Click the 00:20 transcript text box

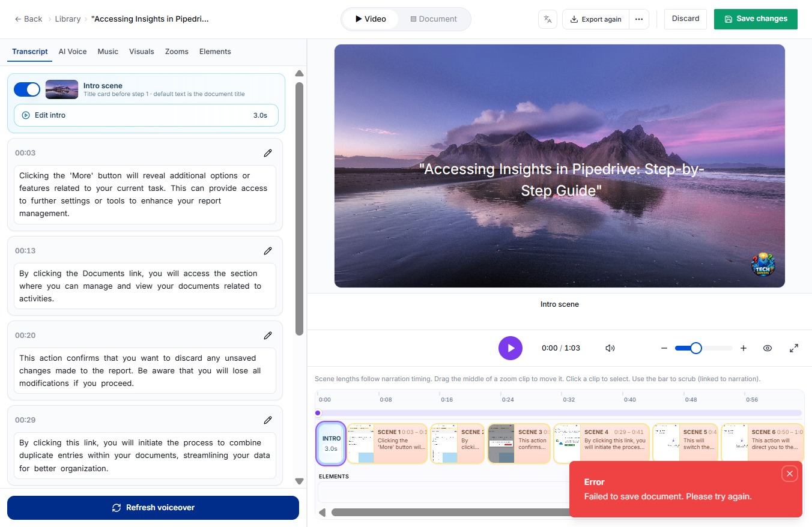click(145, 371)
